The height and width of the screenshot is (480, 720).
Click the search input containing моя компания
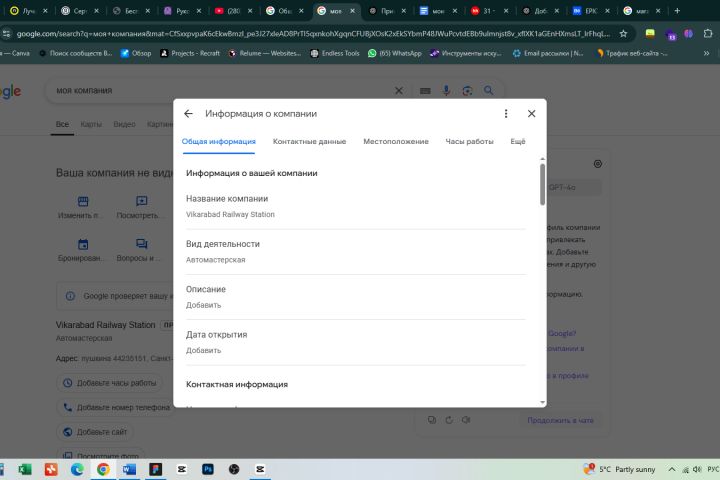click(x=220, y=90)
